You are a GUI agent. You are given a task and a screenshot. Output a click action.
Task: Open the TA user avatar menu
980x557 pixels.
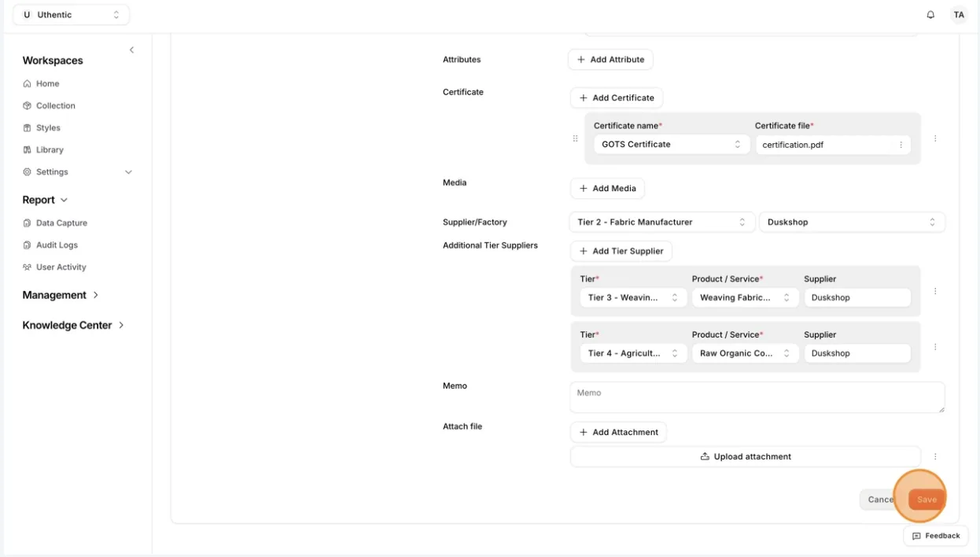coord(958,15)
